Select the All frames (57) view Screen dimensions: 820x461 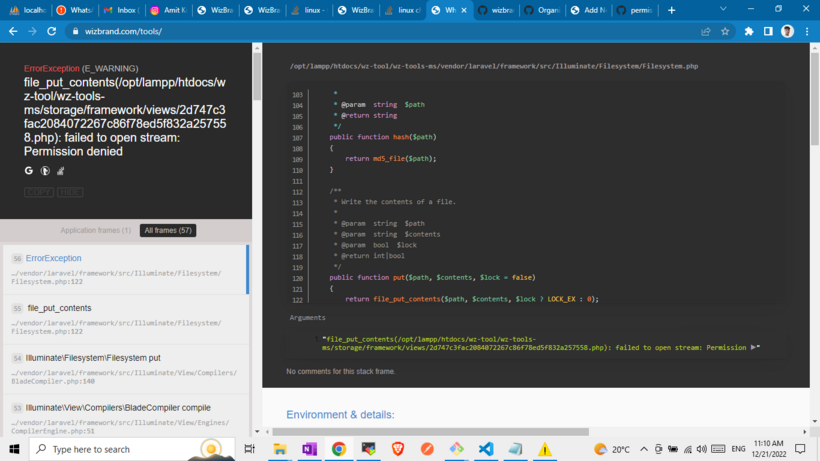[x=168, y=230]
